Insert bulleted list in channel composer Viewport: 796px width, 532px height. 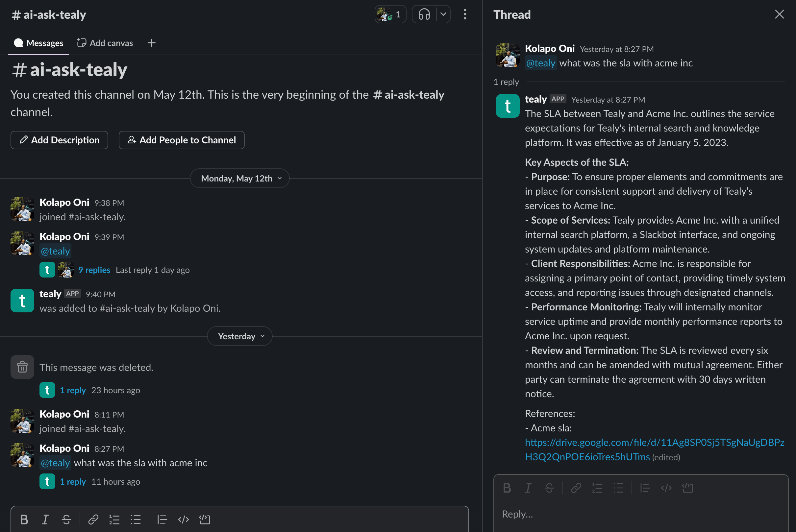click(136, 520)
